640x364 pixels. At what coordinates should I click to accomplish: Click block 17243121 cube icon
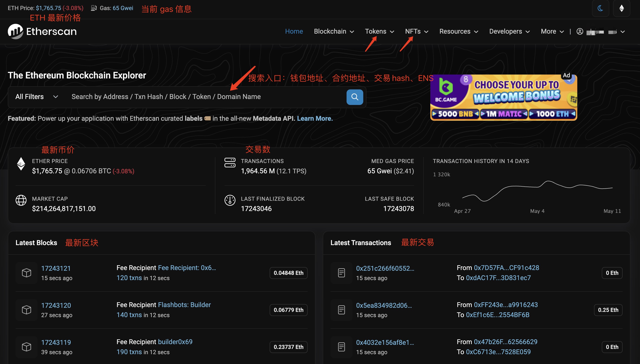pos(26,273)
